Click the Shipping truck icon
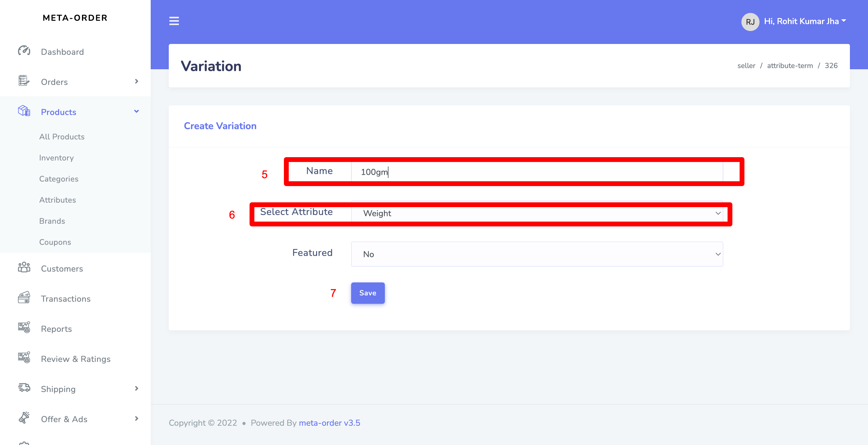868x445 pixels. click(24, 388)
